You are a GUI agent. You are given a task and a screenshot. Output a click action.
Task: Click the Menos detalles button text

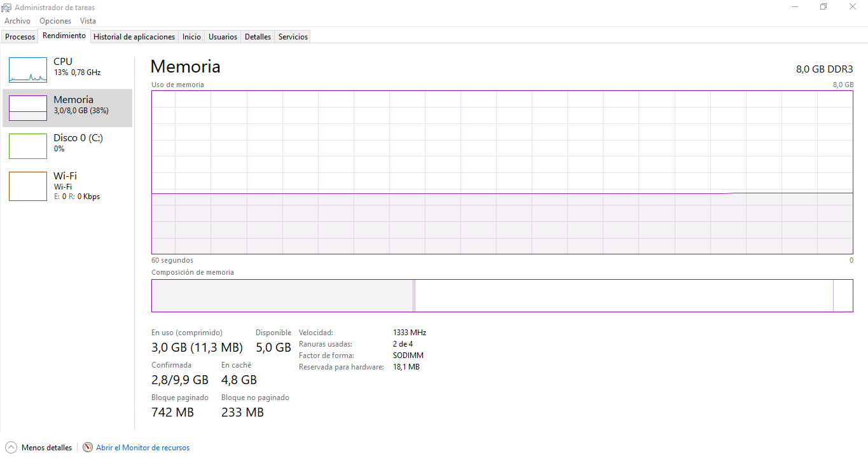[x=46, y=448]
